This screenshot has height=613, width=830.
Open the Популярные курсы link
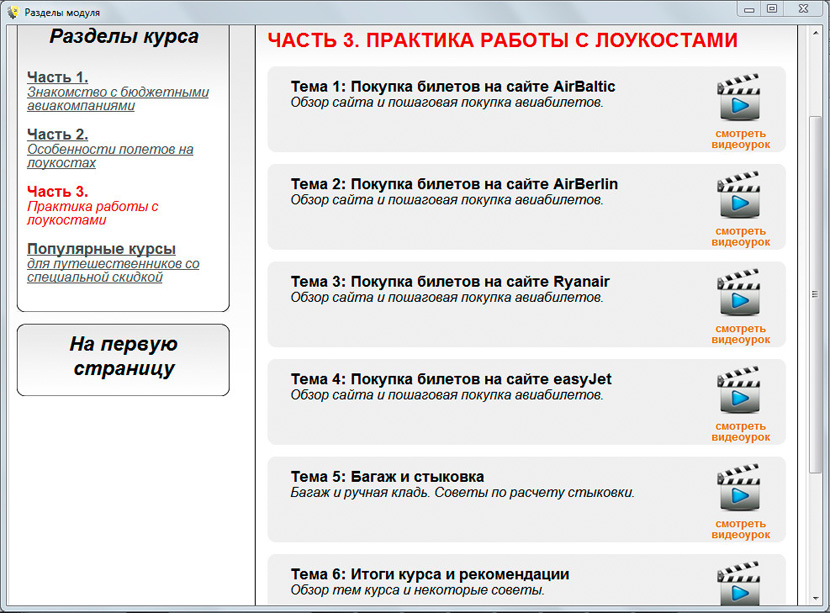[101, 249]
